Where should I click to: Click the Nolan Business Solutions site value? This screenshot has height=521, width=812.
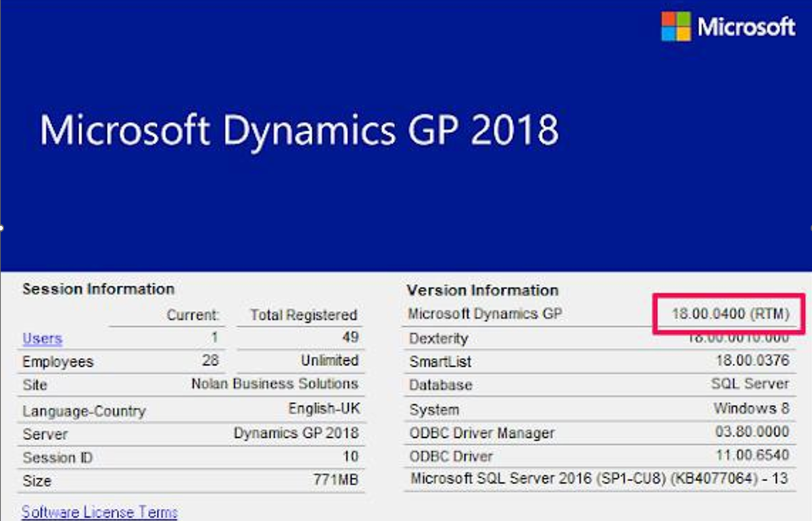tap(274, 384)
